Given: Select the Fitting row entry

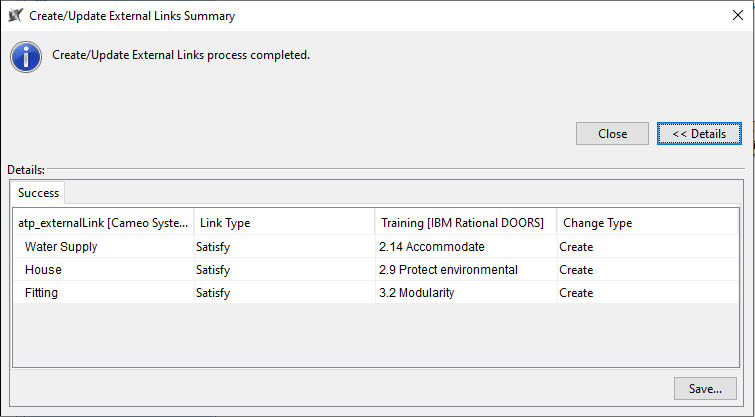Looking at the screenshot, I should click(43, 293).
